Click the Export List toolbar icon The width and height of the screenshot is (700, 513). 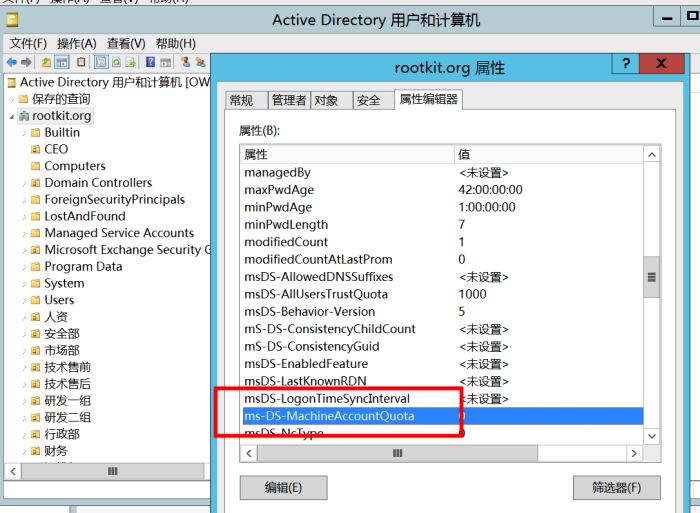(x=131, y=62)
